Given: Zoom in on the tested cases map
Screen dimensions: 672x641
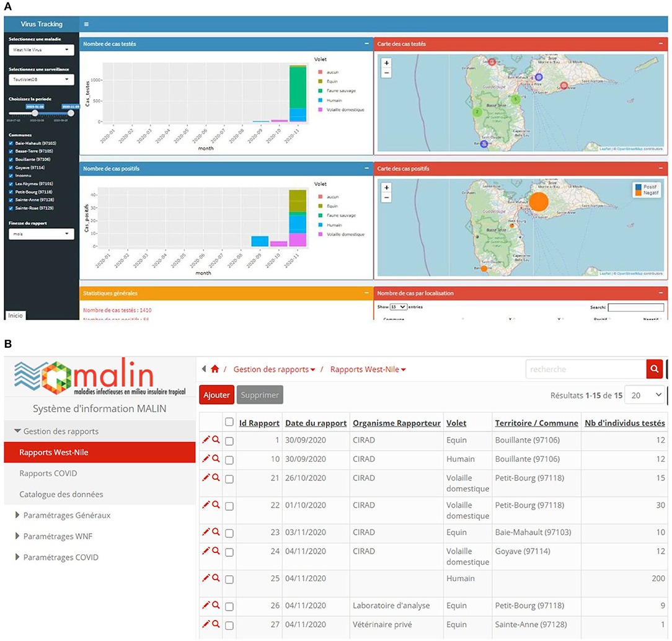Looking at the screenshot, I should (387, 63).
